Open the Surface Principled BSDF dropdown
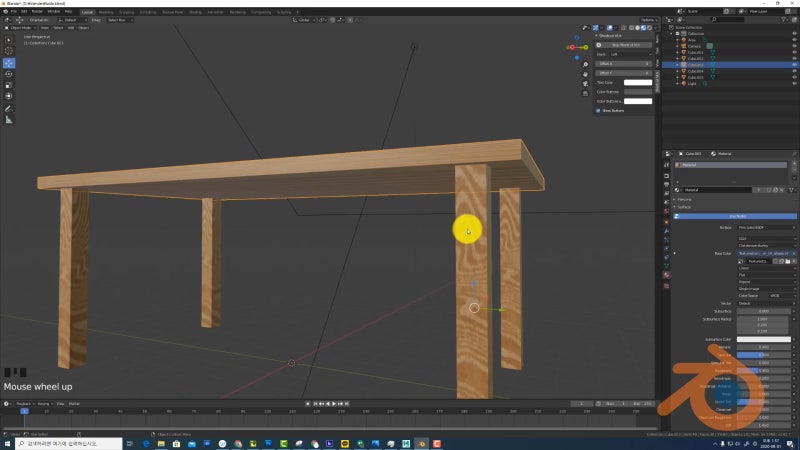 point(766,228)
